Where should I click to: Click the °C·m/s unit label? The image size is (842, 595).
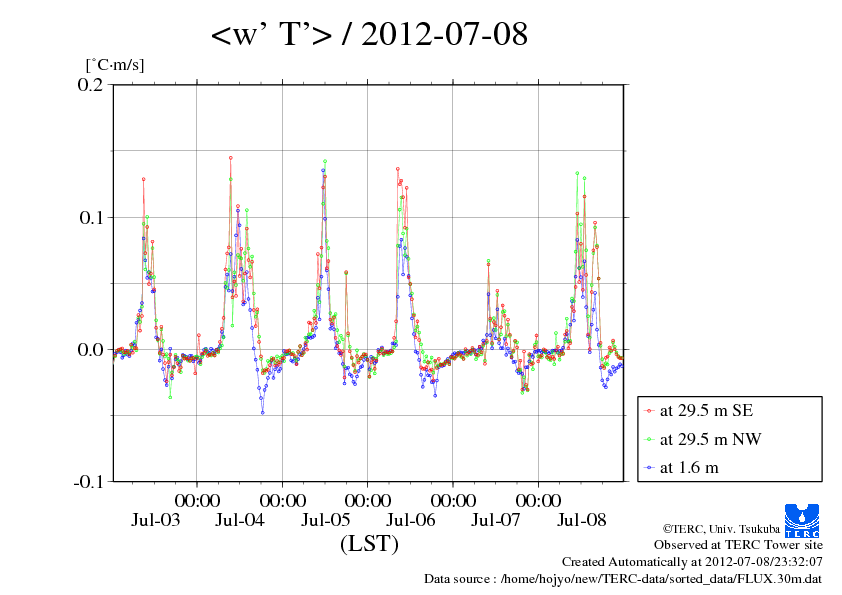coord(115,65)
